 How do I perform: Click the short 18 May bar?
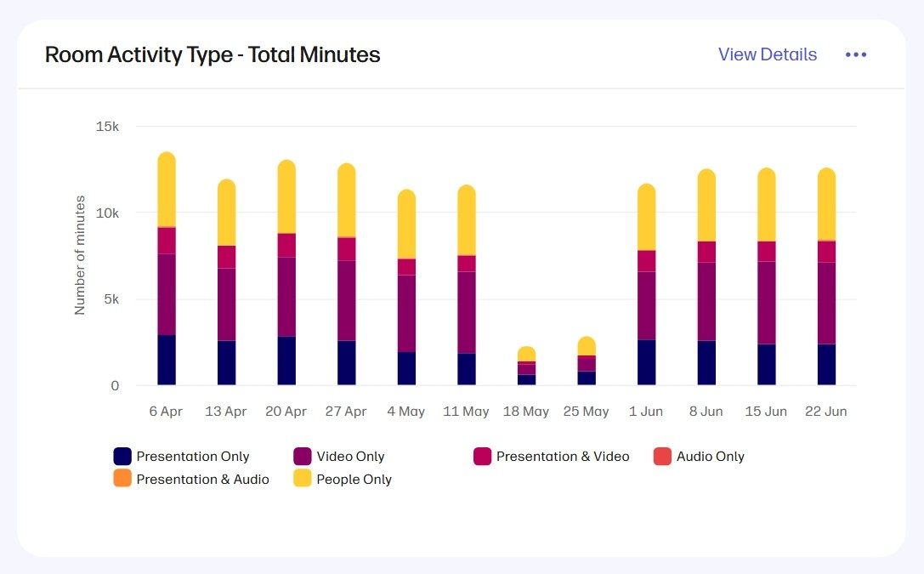[x=526, y=366]
